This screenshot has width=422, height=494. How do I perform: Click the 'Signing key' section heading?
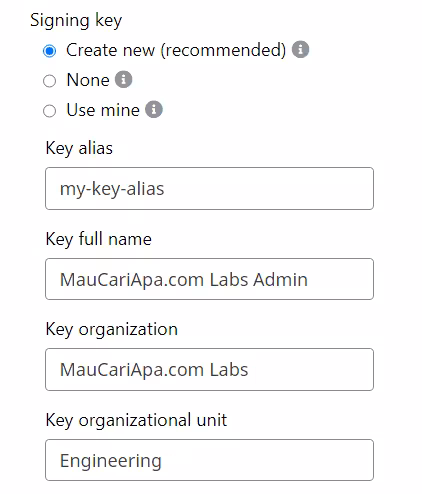(x=76, y=21)
